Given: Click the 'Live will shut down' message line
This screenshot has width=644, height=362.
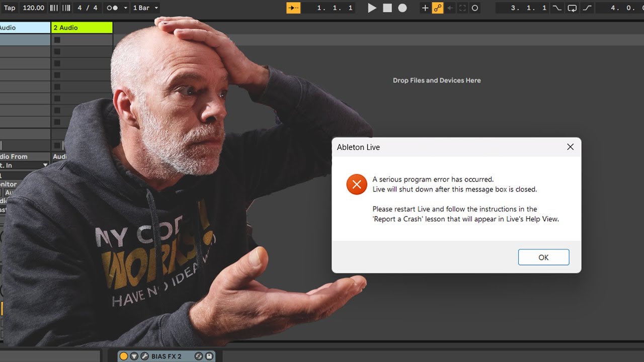Looking at the screenshot, I should 455,190.
